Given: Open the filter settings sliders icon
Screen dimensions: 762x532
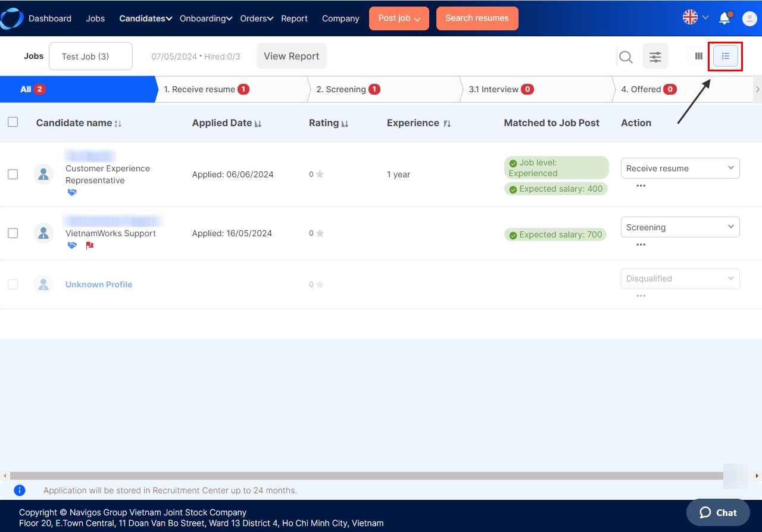Looking at the screenshot, I should pyautogui.click(x=655, y=57).
